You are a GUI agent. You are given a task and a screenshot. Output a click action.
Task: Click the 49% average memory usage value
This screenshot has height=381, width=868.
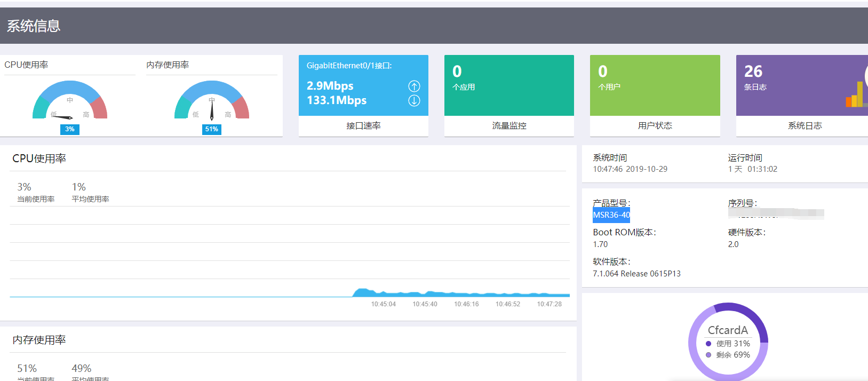[x=81, y=368]
